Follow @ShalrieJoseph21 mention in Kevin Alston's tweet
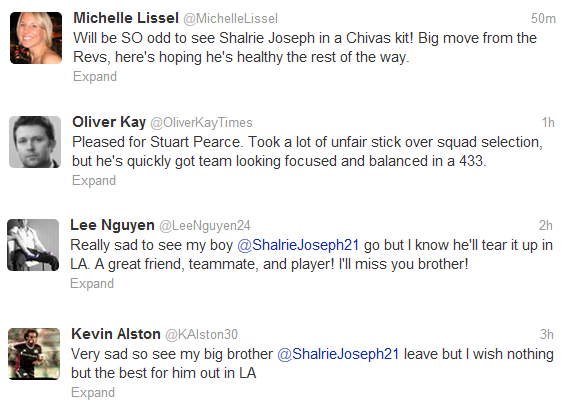570x407 pixels. [x=338, y=354]
